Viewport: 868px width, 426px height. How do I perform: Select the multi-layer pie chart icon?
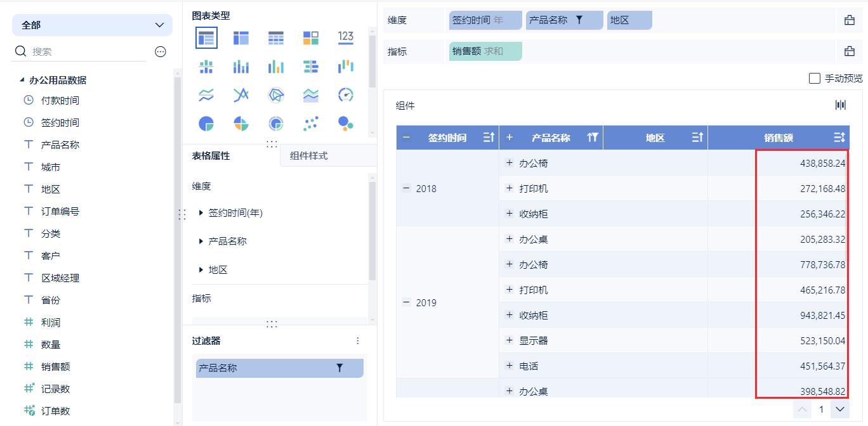[x=276, y=124]
